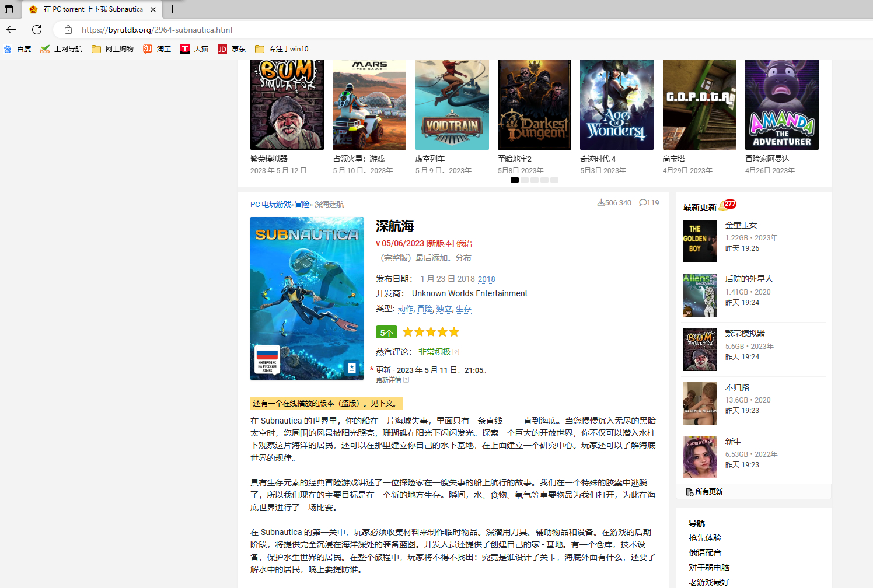Screen dimensions: 873x588
Task: Rate with the first gold star
Action: pyautogui.click(x=408, y=332)
